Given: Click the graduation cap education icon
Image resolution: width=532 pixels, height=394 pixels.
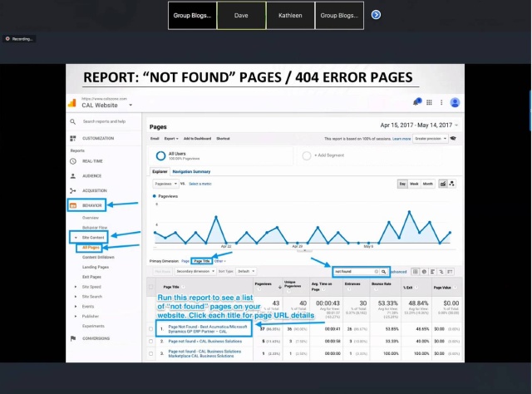Looking at the screenshot, I should [x=453, y=139].
